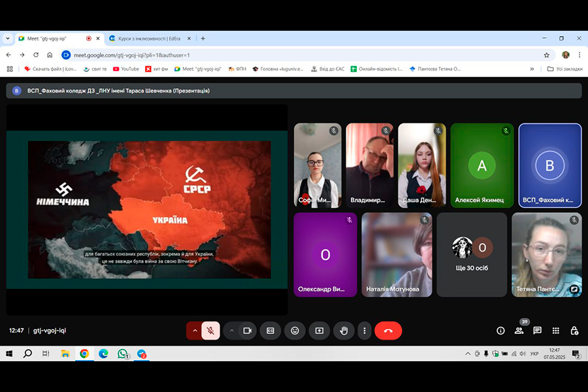Select Алексей Якимец avatar tile
This screenshot has width=588, height=392.
482,165
